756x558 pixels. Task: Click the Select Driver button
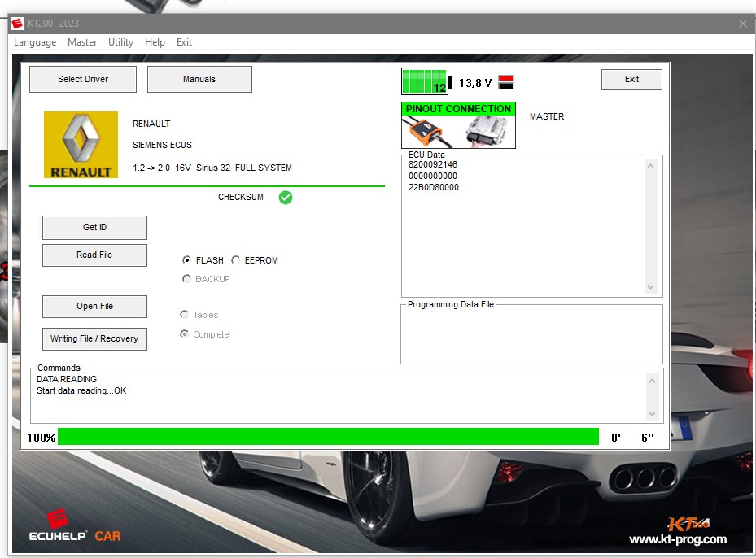point(82,79)
